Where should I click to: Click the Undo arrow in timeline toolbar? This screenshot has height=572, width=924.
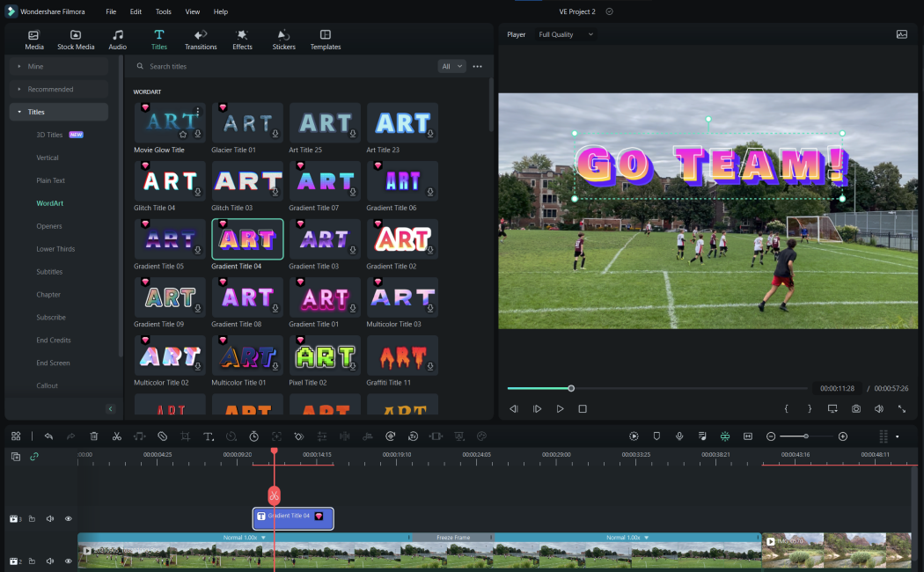pos(48,436)
